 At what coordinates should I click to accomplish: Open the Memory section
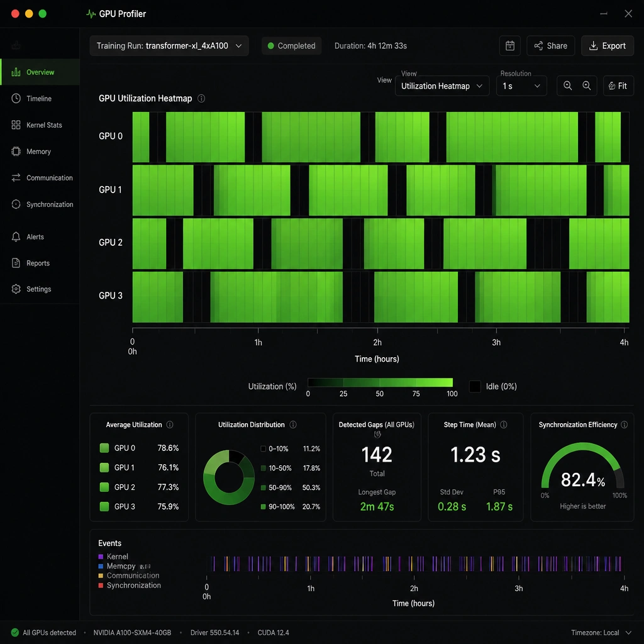click(40, 152)
